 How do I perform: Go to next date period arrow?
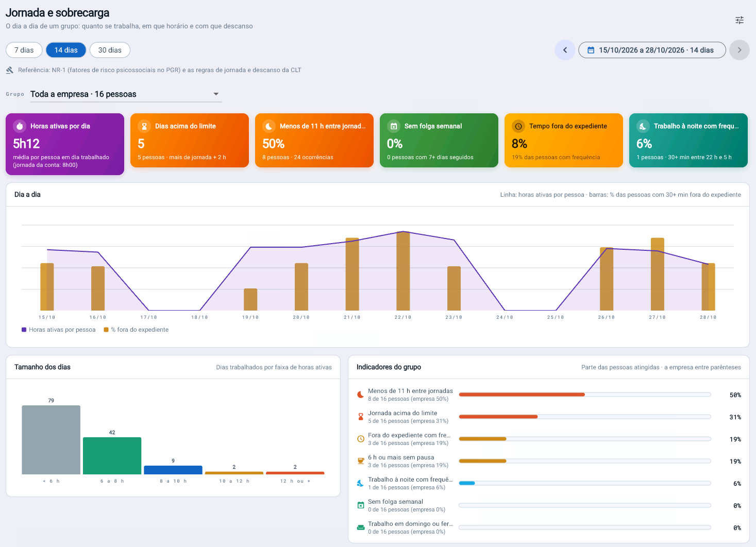coord(740,50)
